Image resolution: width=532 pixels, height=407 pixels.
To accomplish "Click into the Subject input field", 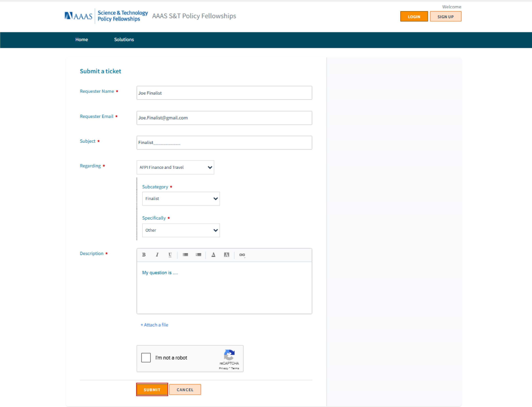I will pyautogui.click(x=224, y=143).
